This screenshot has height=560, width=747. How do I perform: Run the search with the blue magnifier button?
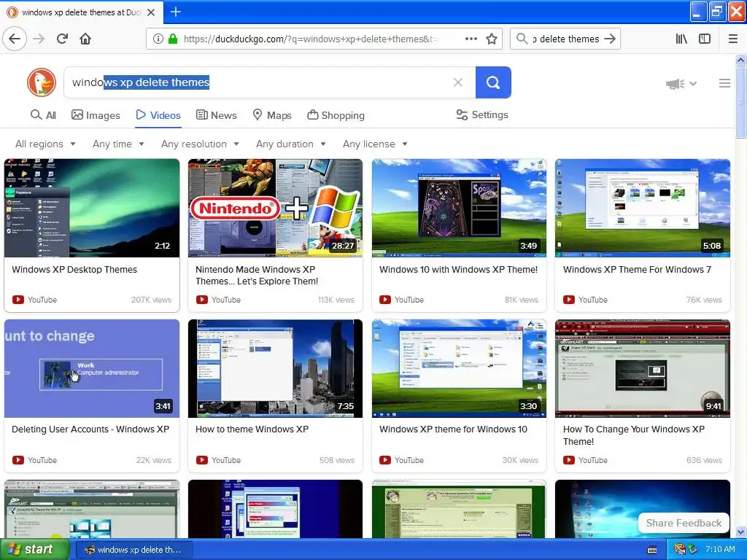[493, 82]
